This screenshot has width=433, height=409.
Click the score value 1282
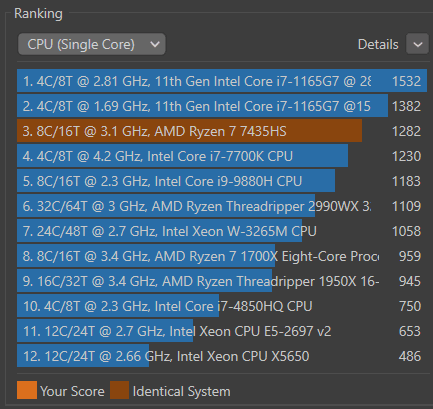406,131
